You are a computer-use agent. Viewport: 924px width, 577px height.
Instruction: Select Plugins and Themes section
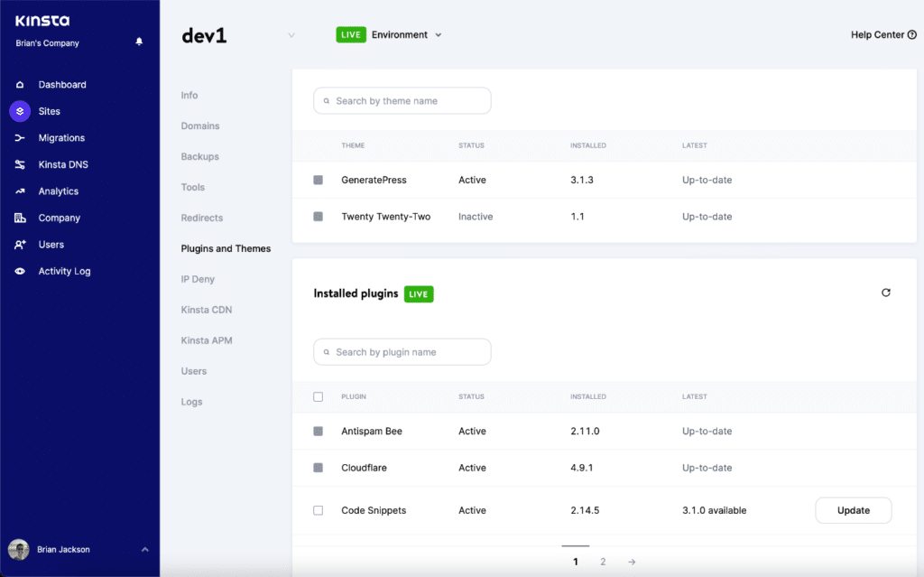point(226,248)
